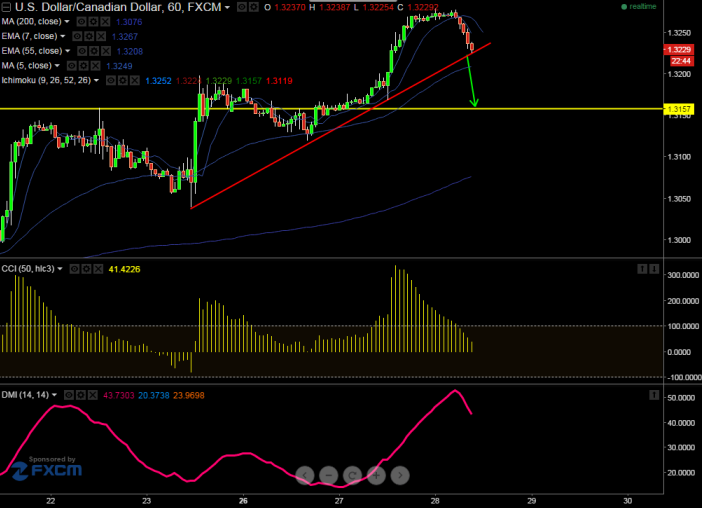The width and height of the screenshot is (702, 508).
Task: Click the 22:44 countdown label
Action: (x=681, y=61)
